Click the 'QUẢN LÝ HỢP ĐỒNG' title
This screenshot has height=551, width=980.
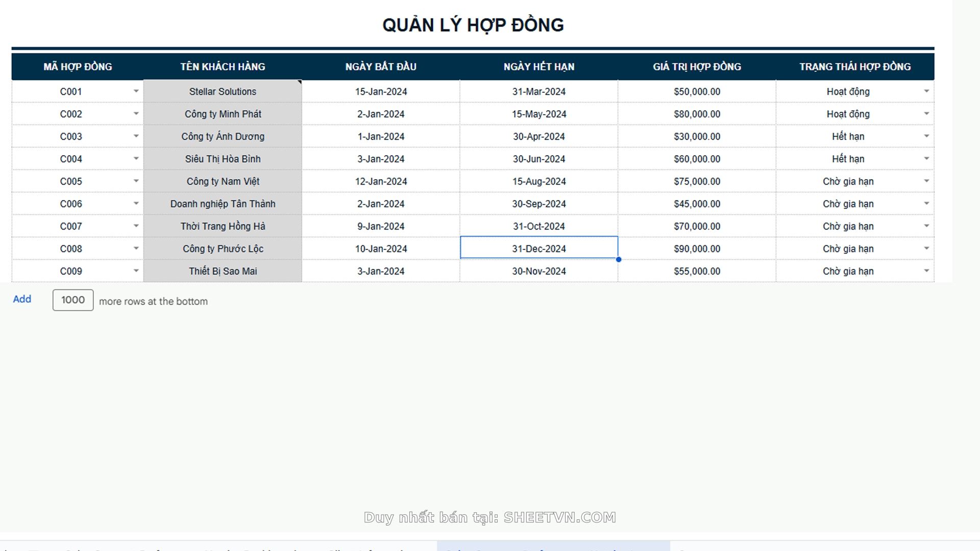point(473,25)
